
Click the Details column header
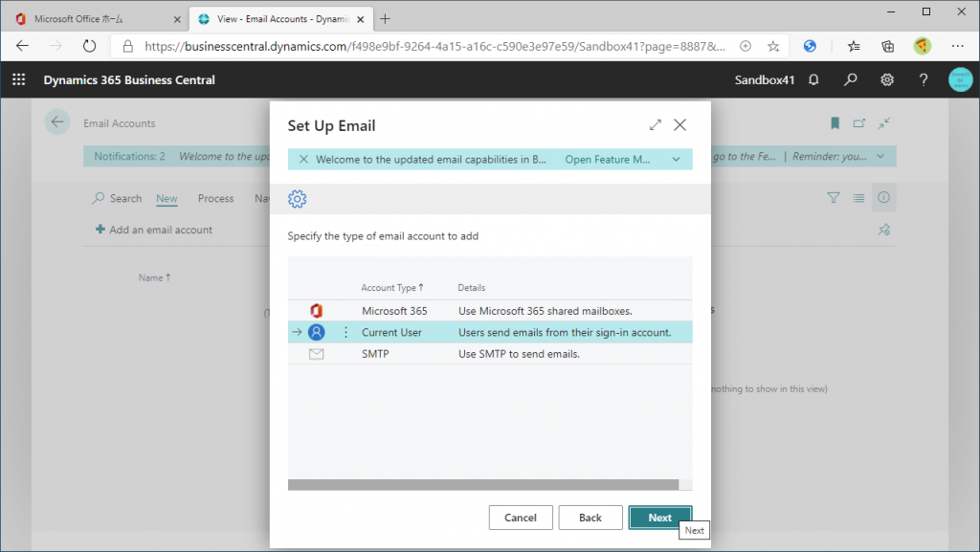471,287
